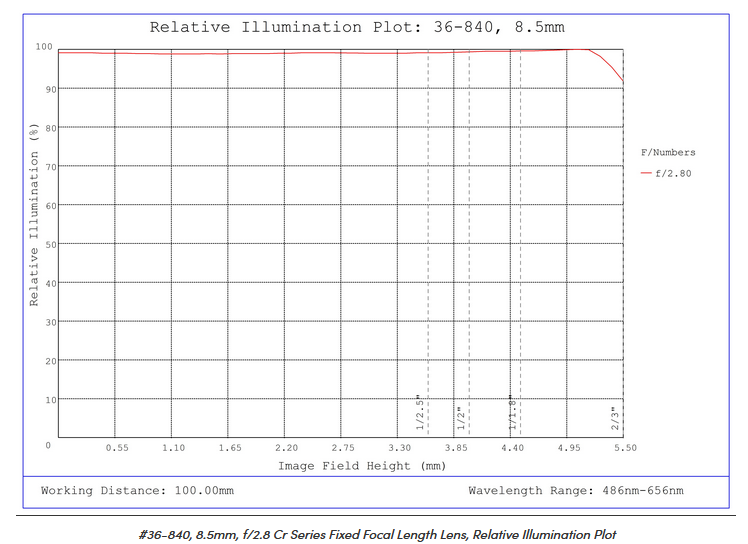This screenshot has height=544, width=748.
Task: Click the 'Working Distance: 100.00mm' text
Action: point(137,491)
